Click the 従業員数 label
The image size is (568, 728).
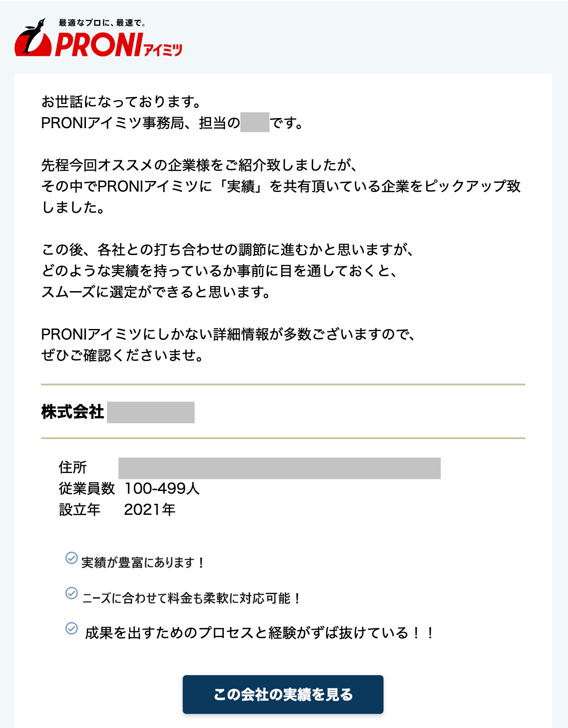click(x=87, y=488)
